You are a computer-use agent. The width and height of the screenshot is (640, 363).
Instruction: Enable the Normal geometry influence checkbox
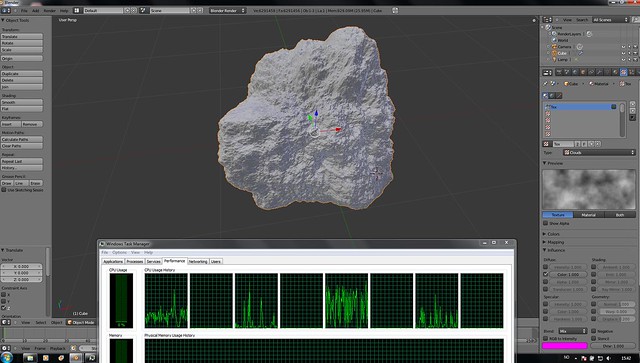(593, 304)
